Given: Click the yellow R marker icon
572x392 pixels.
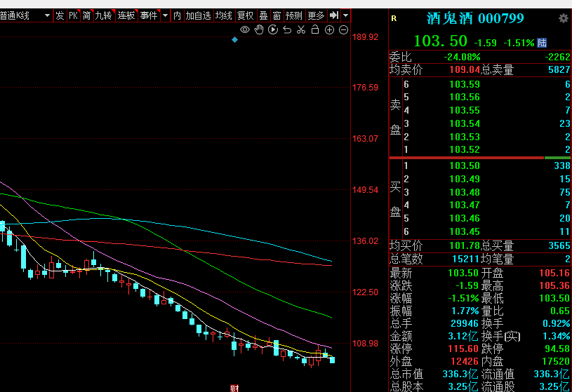Looking at the screenshot, I should point(394,18).
